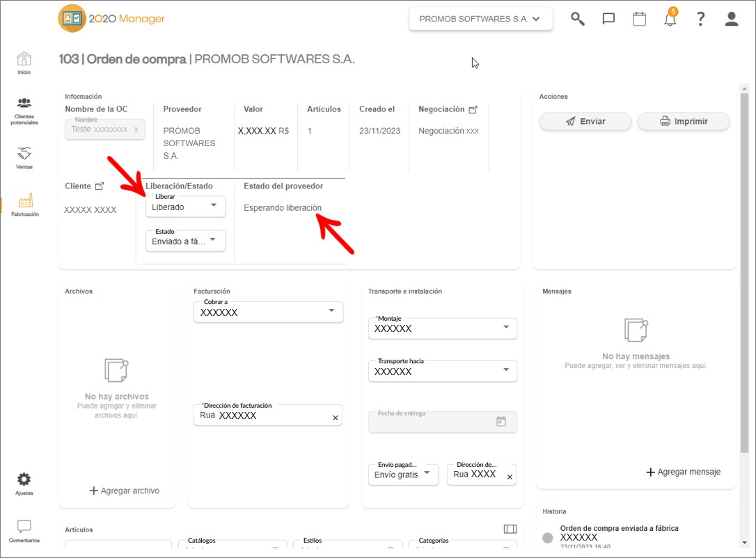Toggle the Artículos column layout icon
The image size is (756, 558).
[510, 529]
